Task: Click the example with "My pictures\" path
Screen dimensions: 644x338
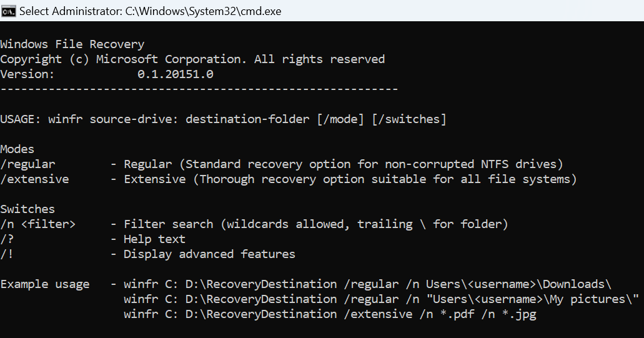Action: click(x=381, y=299)
